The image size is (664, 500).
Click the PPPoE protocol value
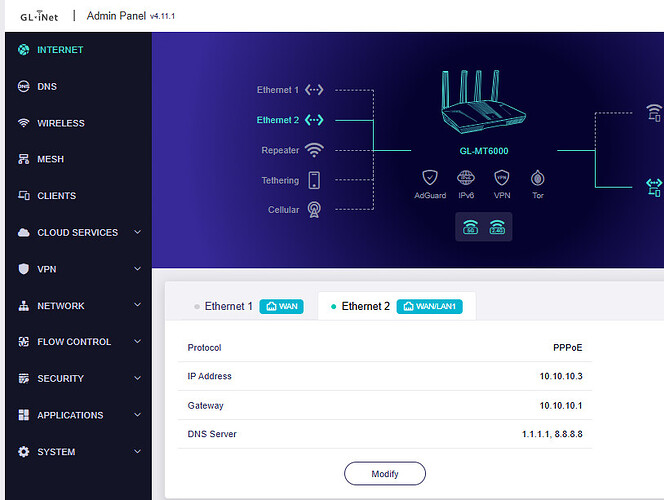567,348
